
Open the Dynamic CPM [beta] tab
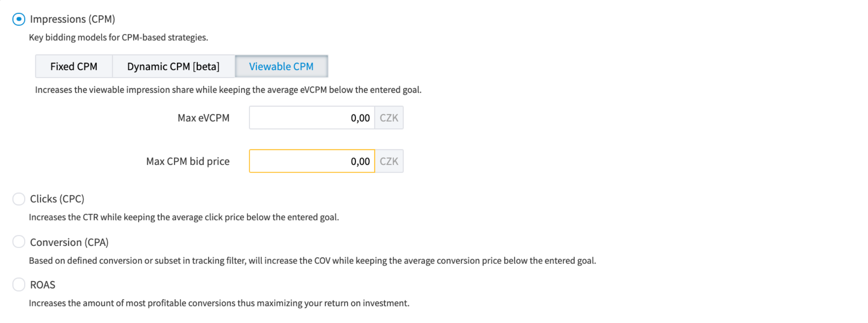tap(174, 66)
